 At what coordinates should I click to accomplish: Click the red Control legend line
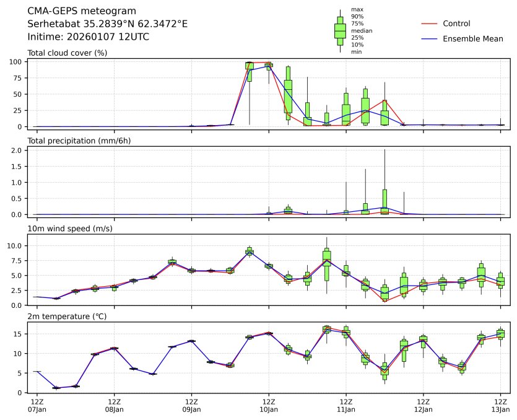(x=430, y=24)
